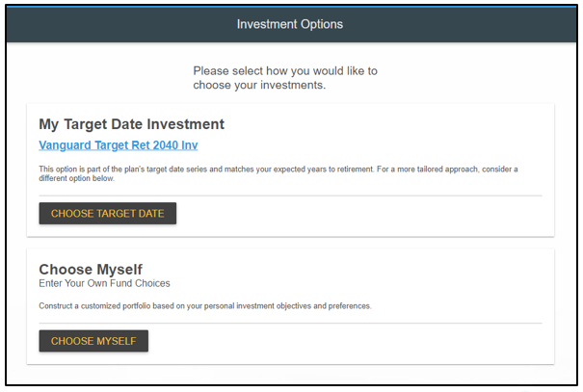The width and height of the screenshot is (583, 392).
Task: Click the CHOOSE TARGET DATE button
Action: click(x=107, y=213)
